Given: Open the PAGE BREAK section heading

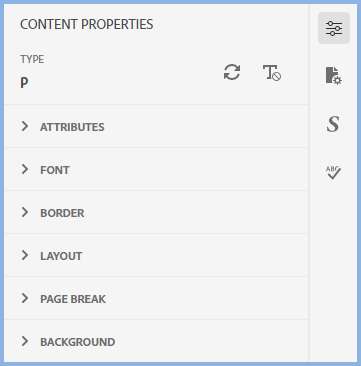Looking at the screenshot, I should click(x=73, y=299).
